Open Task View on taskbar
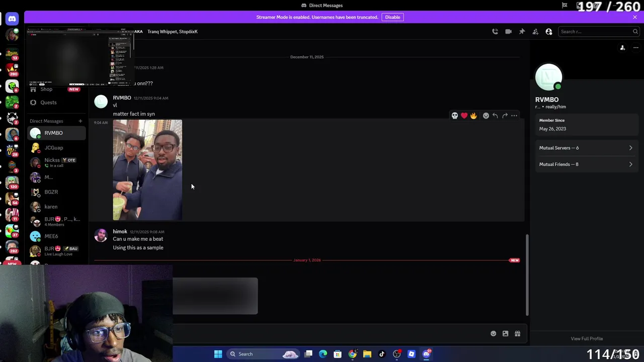The width and height of the screenshot is (644, 362). [308, 354]
